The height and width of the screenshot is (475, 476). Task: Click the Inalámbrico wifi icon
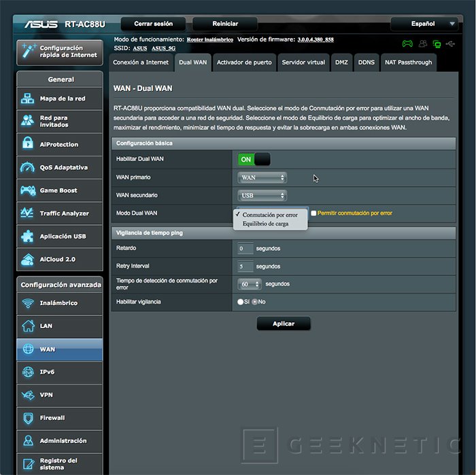click(x=29, y=302)
